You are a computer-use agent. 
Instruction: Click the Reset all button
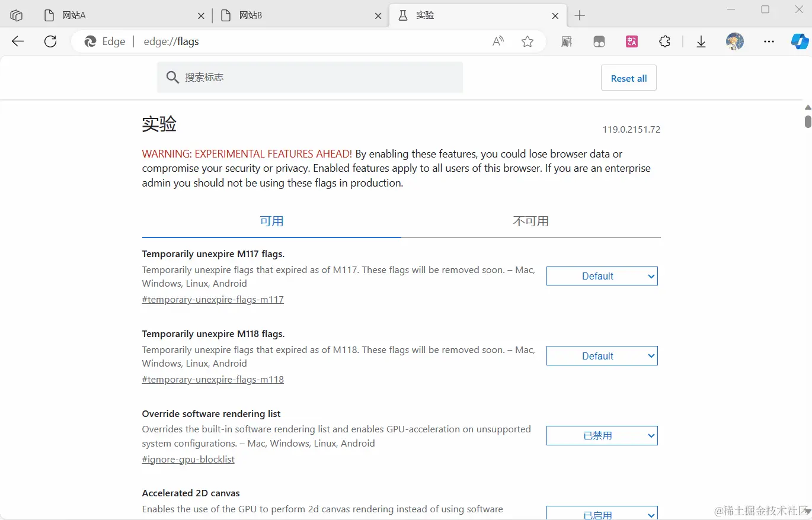coord(628,78)
